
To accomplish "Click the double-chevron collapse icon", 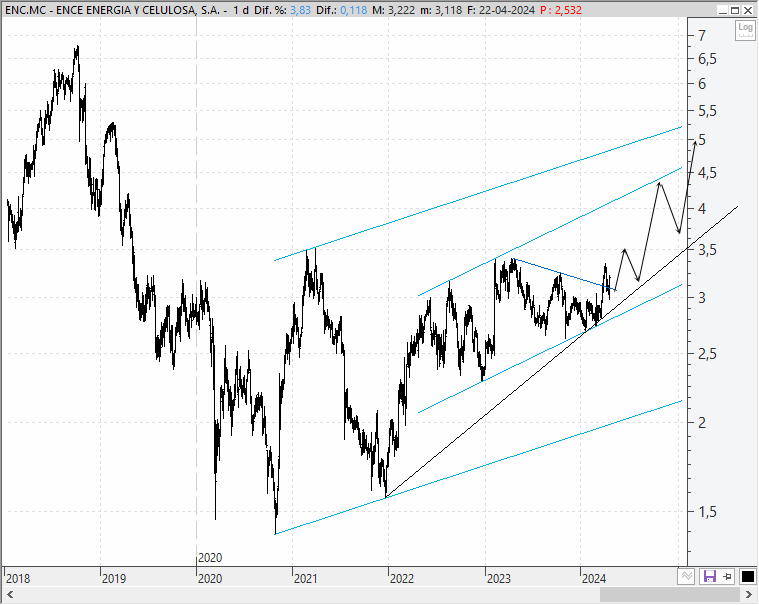I will pyautogui.click(x=686, y=576).
